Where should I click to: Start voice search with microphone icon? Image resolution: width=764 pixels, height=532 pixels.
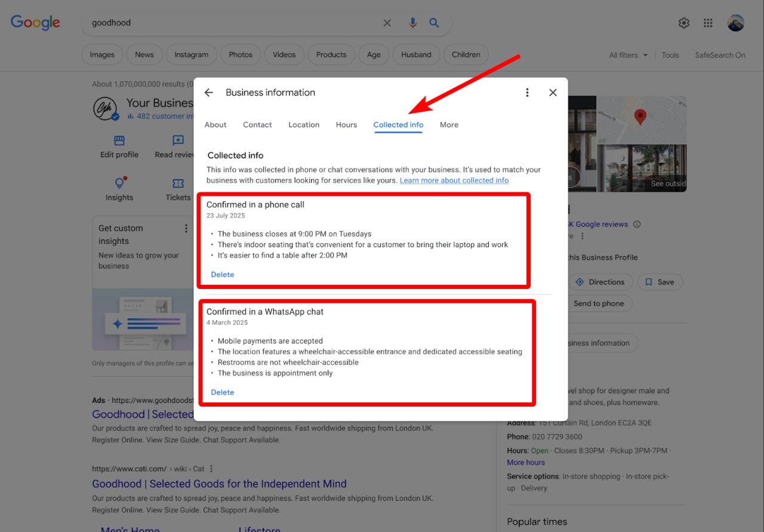412,23
